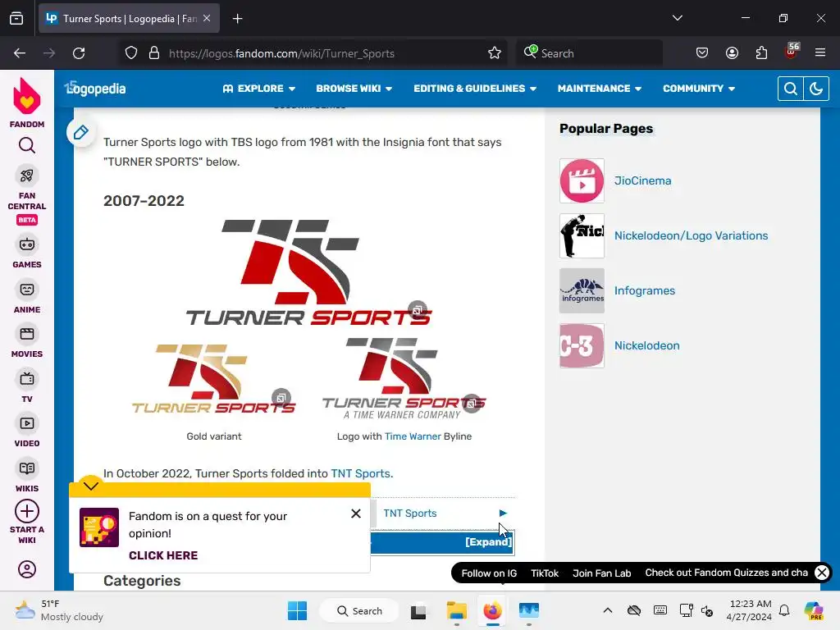Click the [Expand] navbox toggle
The width and height of the screenshot is (840, 630).
pyautogui.click(x=488, y=542)
